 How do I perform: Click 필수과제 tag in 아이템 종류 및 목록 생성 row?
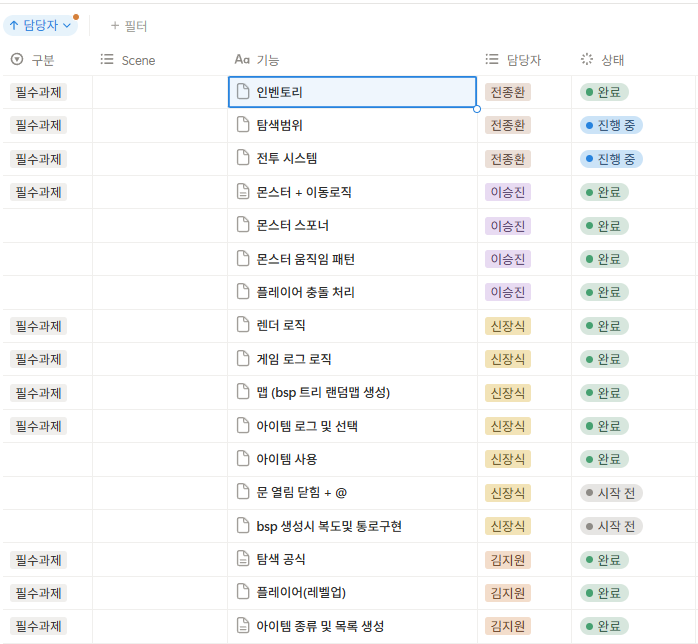tap(39, 626)
